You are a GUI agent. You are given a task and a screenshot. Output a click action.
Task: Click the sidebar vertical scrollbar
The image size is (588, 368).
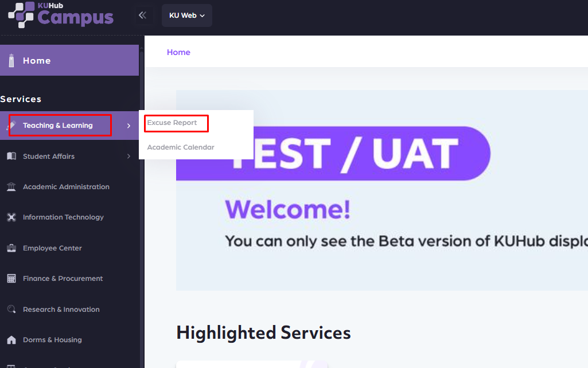point(142,229)
